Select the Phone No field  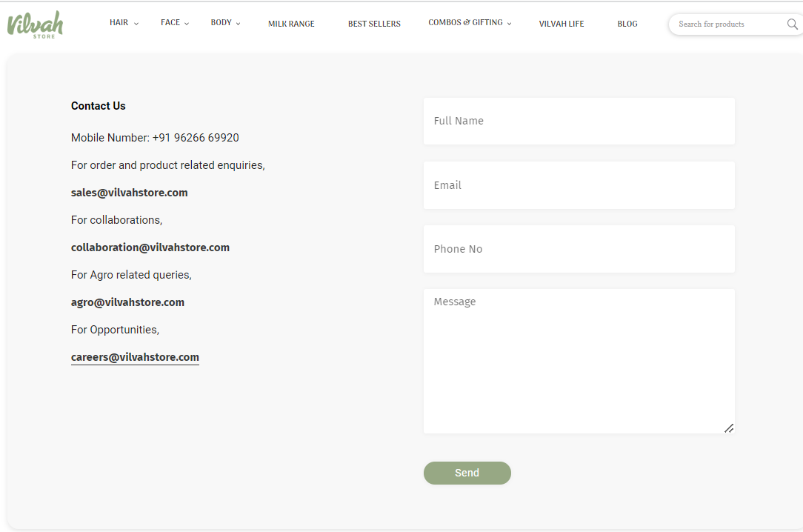point(579,249)
